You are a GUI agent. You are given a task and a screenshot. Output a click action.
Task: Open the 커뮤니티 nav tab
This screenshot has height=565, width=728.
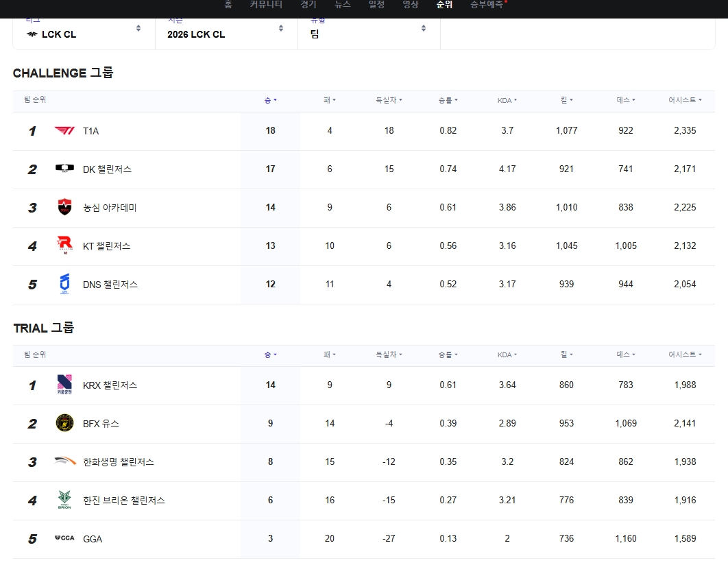(266, 5)
